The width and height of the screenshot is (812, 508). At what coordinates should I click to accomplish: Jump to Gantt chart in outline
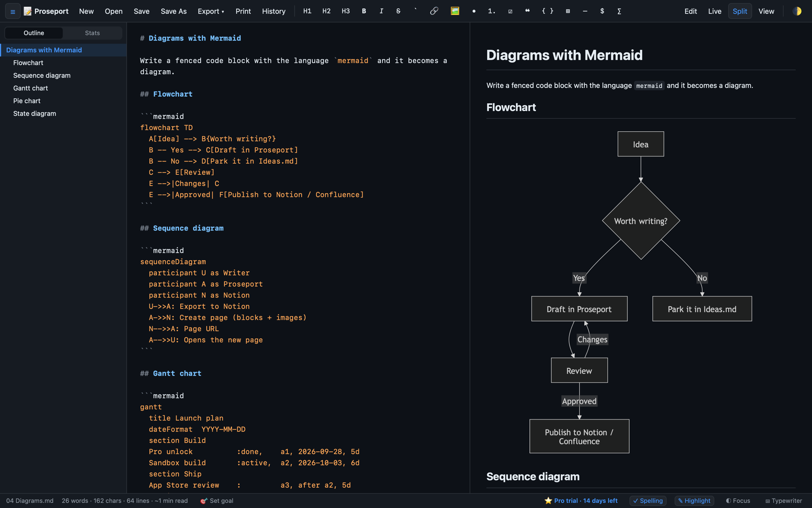63,88
